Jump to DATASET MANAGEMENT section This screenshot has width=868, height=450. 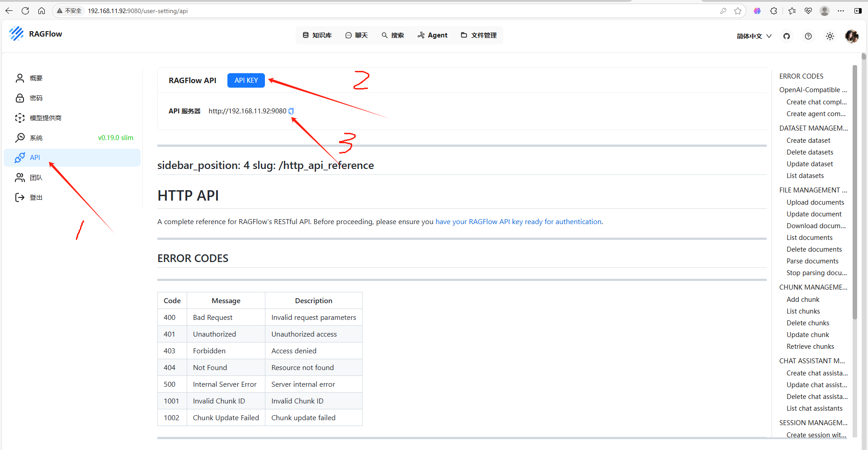tap(813, 128)
